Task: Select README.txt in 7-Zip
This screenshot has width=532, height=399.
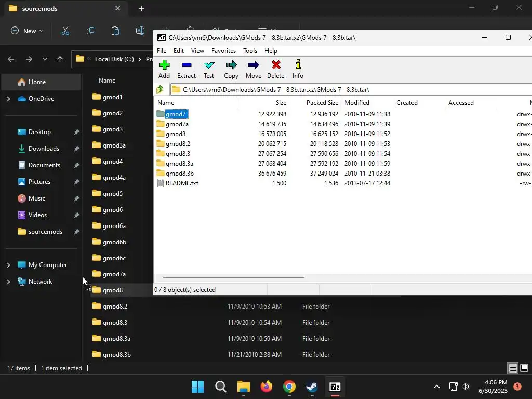Action: (182, 183)
